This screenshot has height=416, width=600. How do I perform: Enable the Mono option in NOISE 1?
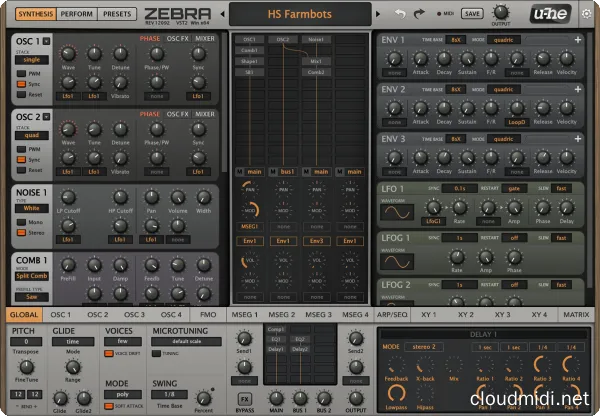point(19,221)
